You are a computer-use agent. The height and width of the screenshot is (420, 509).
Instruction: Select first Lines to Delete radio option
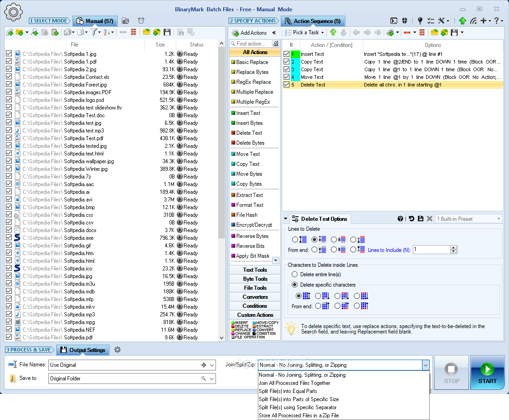[x=295, y=240]
